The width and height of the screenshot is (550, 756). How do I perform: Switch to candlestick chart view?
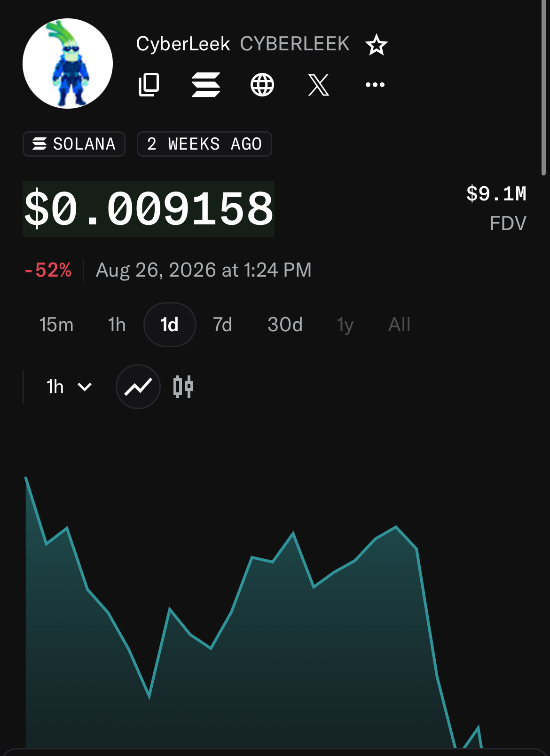pyautogui.click(x=183, y=387)
